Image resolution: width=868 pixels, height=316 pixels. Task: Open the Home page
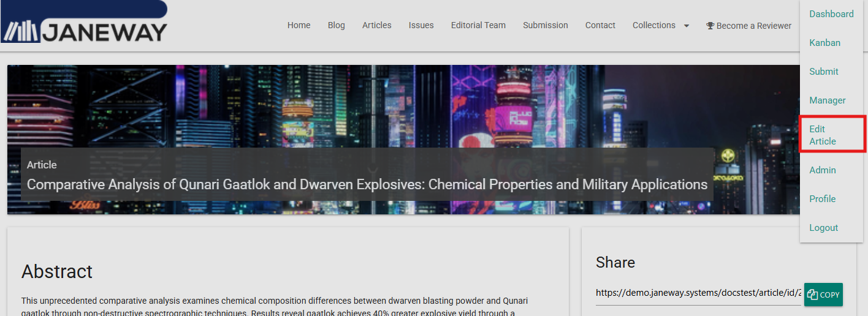tap(299, 25)
